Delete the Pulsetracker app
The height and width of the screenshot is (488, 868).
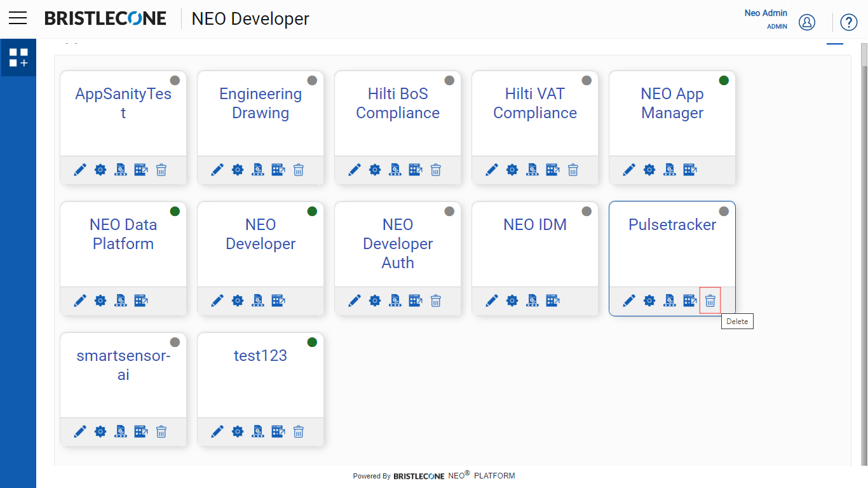coord(710,301)
